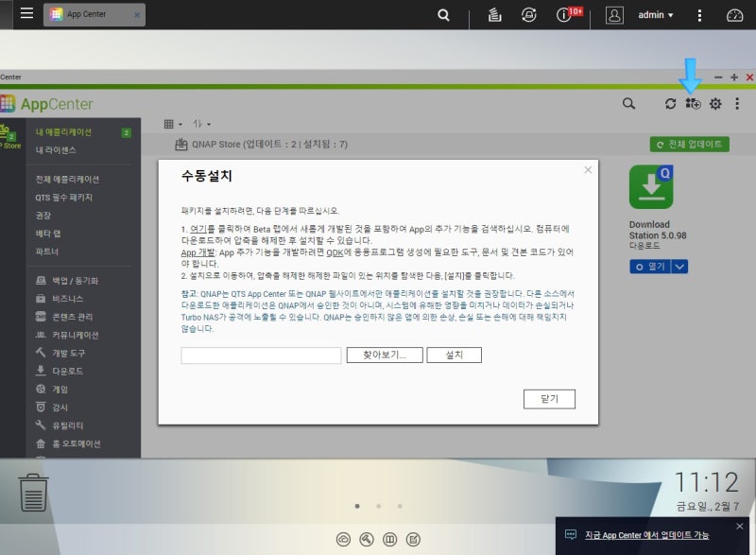Click the App Center search magnifier
Screen dimensions: 756x555
(628, 104)
